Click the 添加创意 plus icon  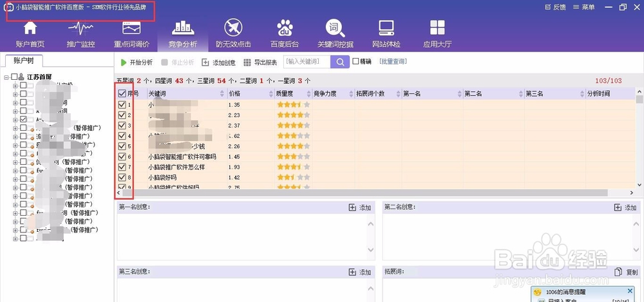pos(205,62)
